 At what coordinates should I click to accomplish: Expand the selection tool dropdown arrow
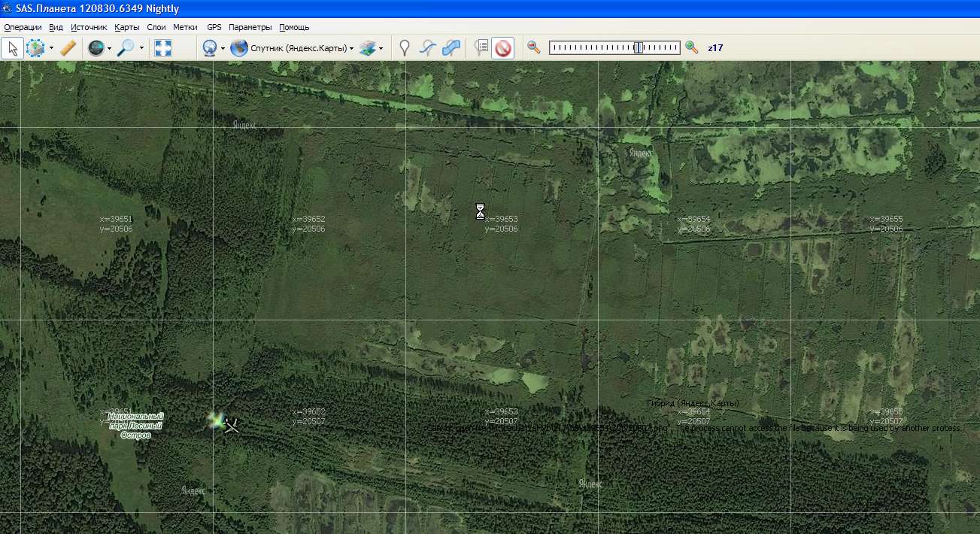tap(51, 49)
